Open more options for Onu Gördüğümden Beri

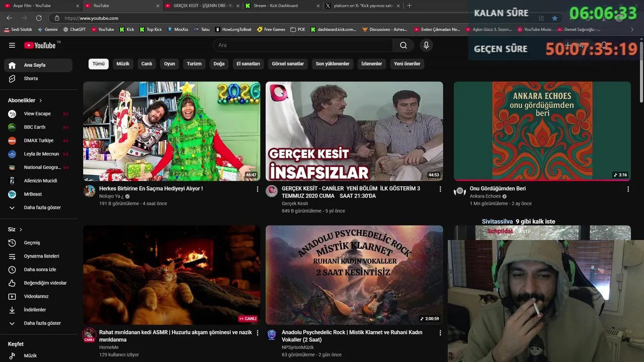[628, 189]
